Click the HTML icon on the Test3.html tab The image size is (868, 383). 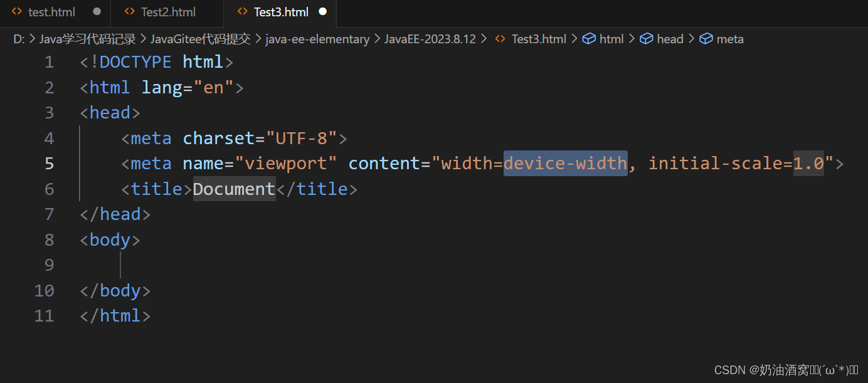(x=243, y=11)
